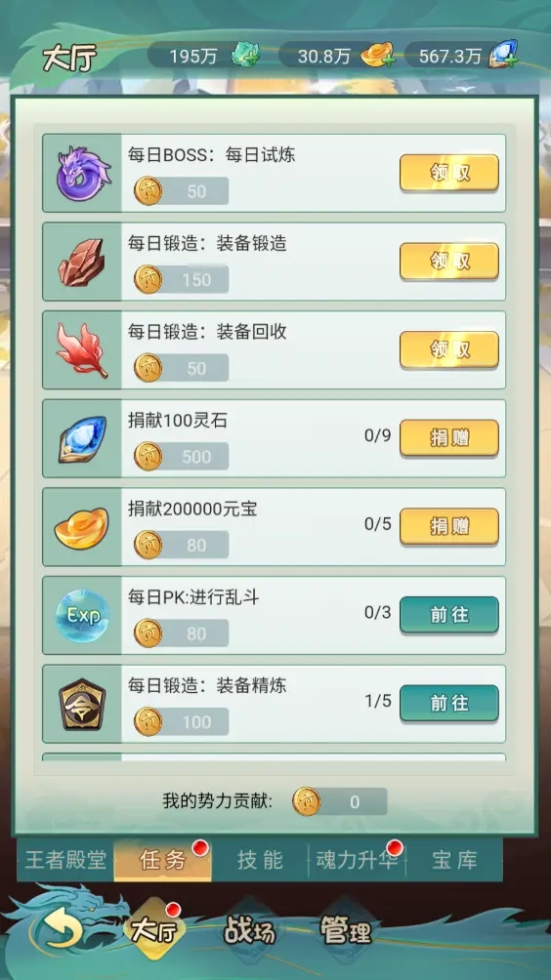Open the 魂力升华 tab
The width and height of the screenshot is (551, 980).
tap(358, 861)
